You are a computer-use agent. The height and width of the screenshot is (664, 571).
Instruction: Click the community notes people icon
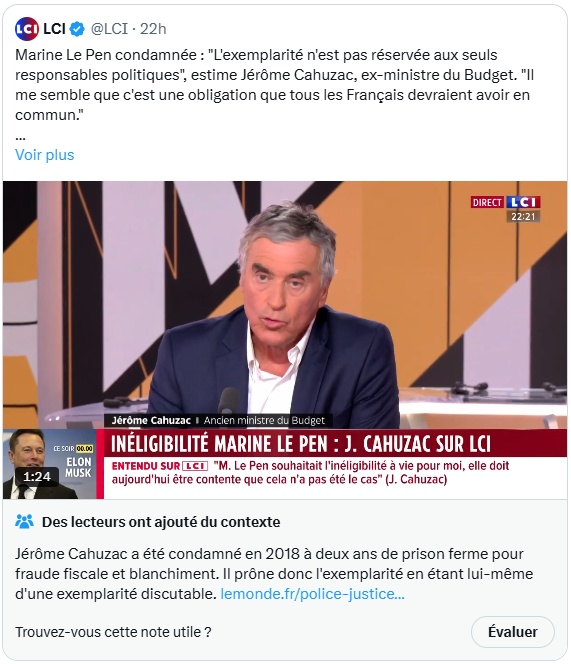24,521
